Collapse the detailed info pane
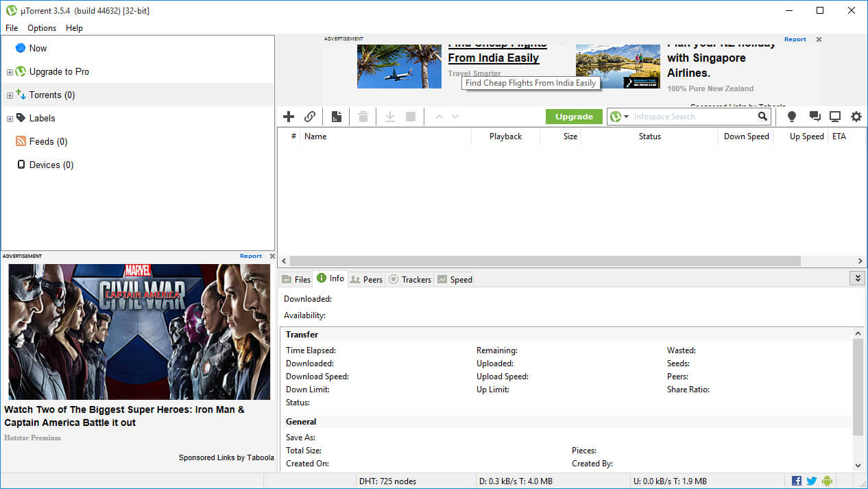Screen dimensions: 868x489 click(857, 278)
